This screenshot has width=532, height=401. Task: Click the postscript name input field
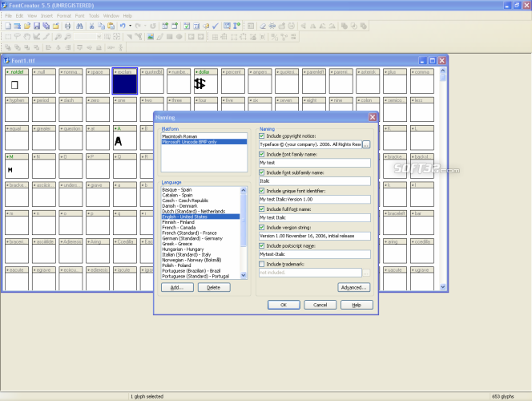pos(315,254)
